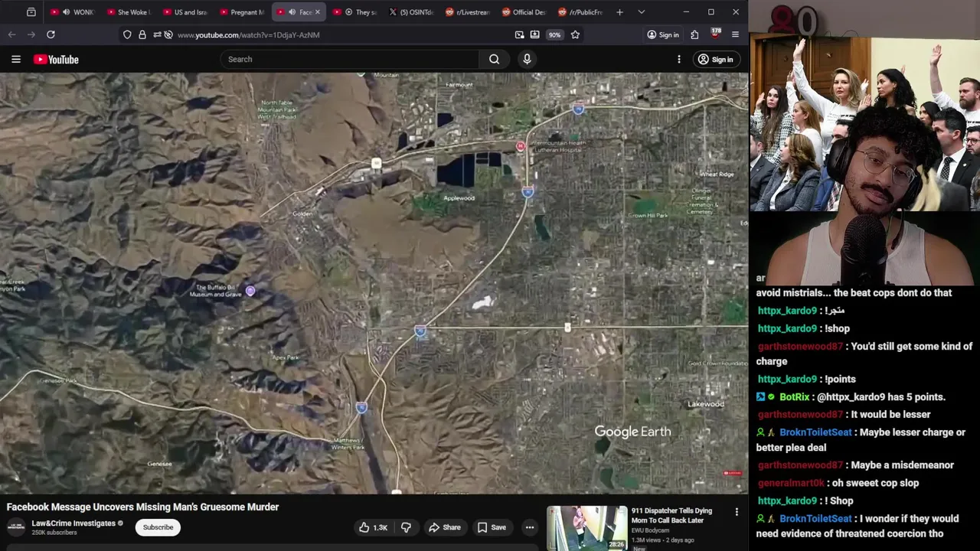Click the autoplay blocked icon in address bar

point(168,34)
